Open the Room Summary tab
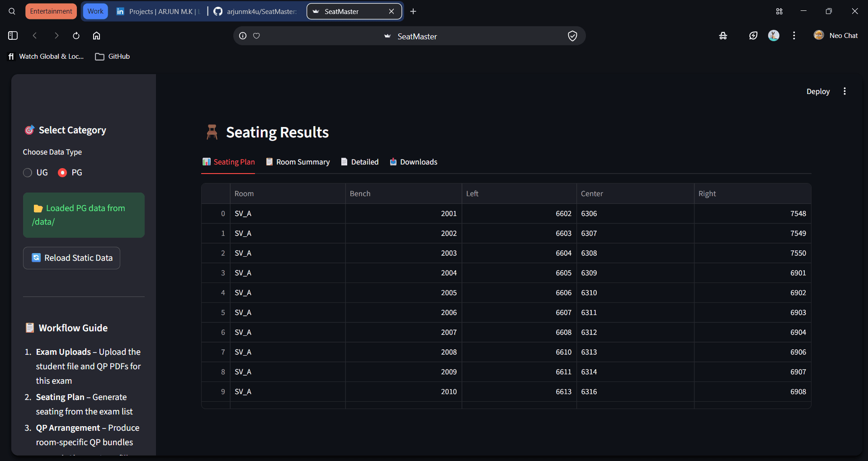The width and height of the screenshot is (868, 461). pyautogui.click(x=298, y=162)
